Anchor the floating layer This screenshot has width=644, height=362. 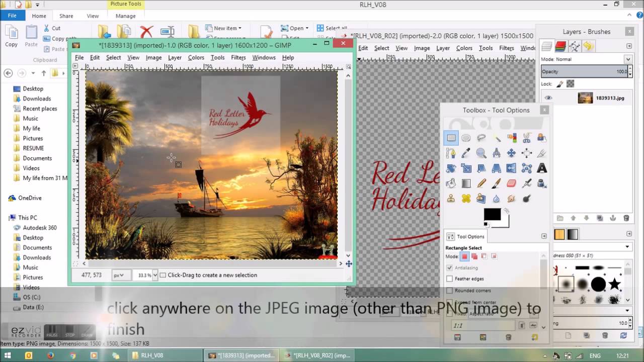[613, 218]
